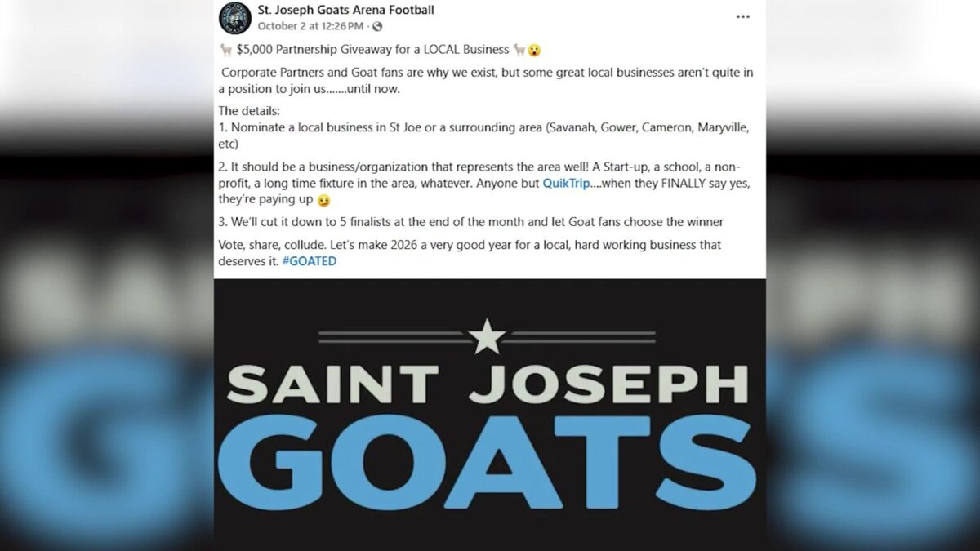Open St. Joseph Goats Arena Football page name
The image size is (980, 551).
point(345,11)
